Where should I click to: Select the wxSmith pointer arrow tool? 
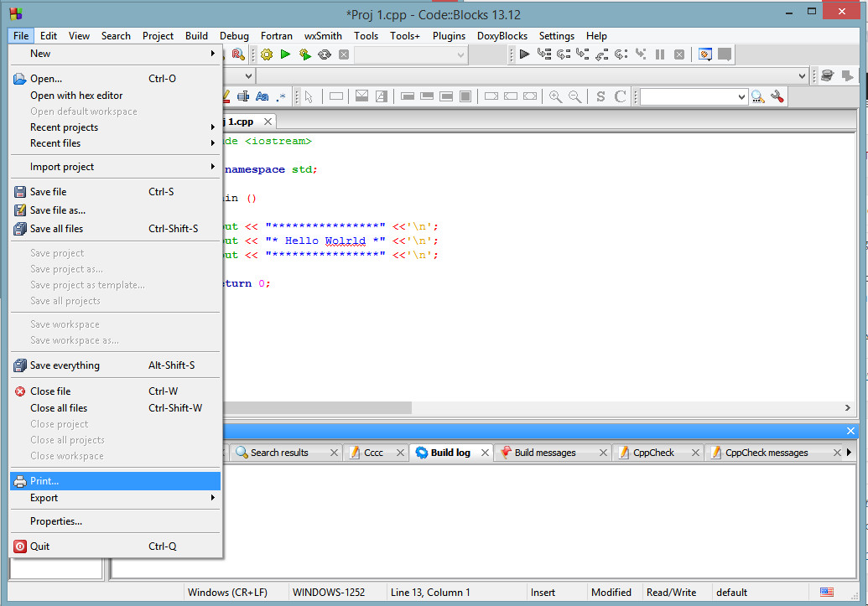point(309,97)
